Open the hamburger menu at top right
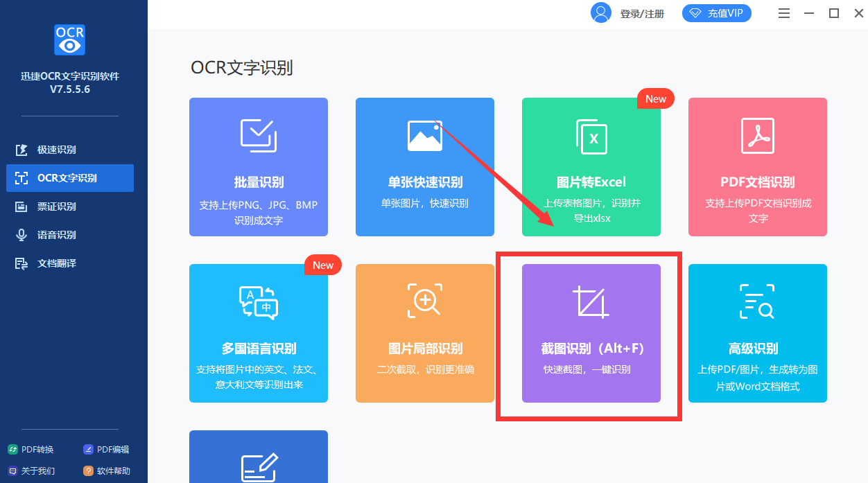Viewport: 868px width, 483px height. (783, 12)
